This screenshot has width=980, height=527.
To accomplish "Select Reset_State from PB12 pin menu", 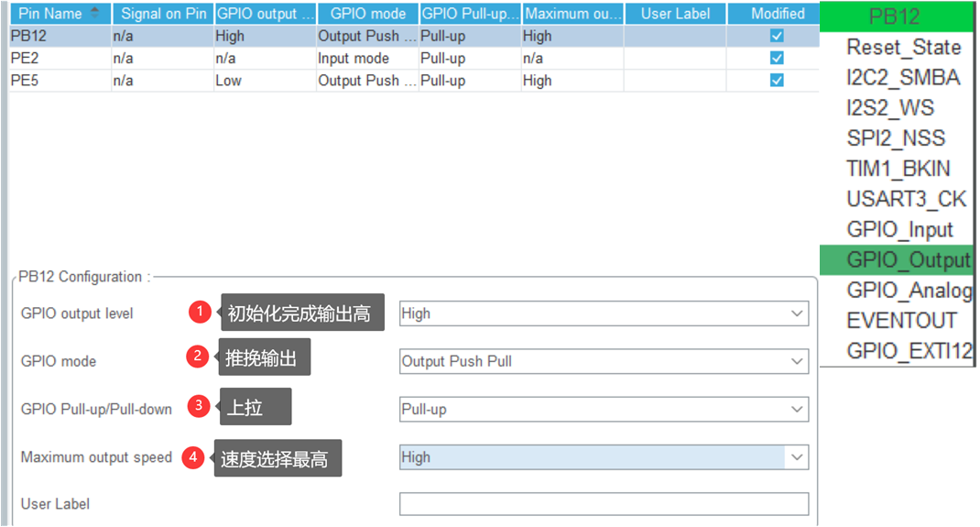I will (x=903, y=48).
